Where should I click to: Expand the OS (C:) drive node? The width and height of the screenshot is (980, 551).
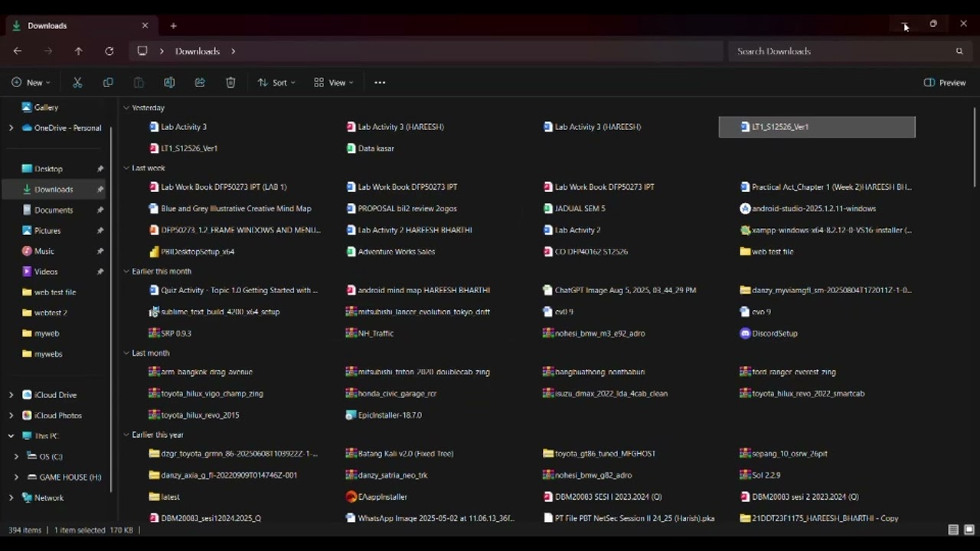tap(16, 456)
